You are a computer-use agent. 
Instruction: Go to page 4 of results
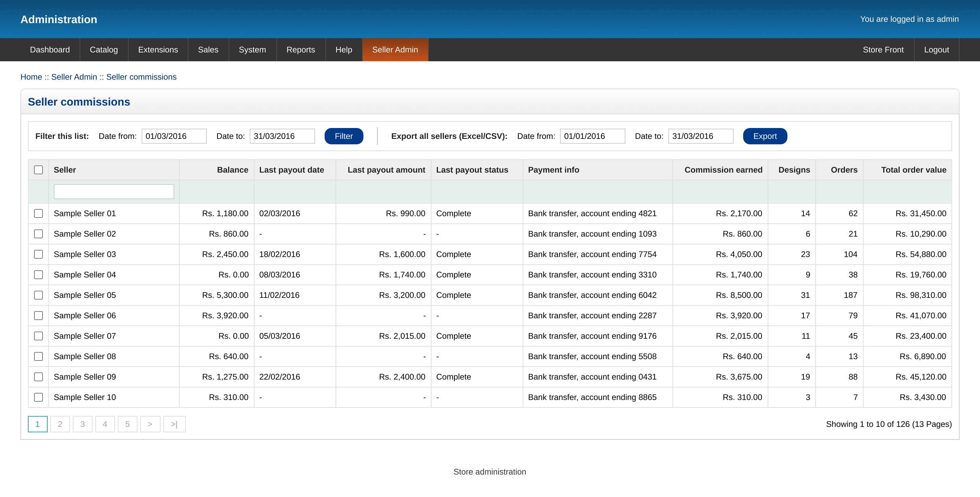tap(105, 424)
